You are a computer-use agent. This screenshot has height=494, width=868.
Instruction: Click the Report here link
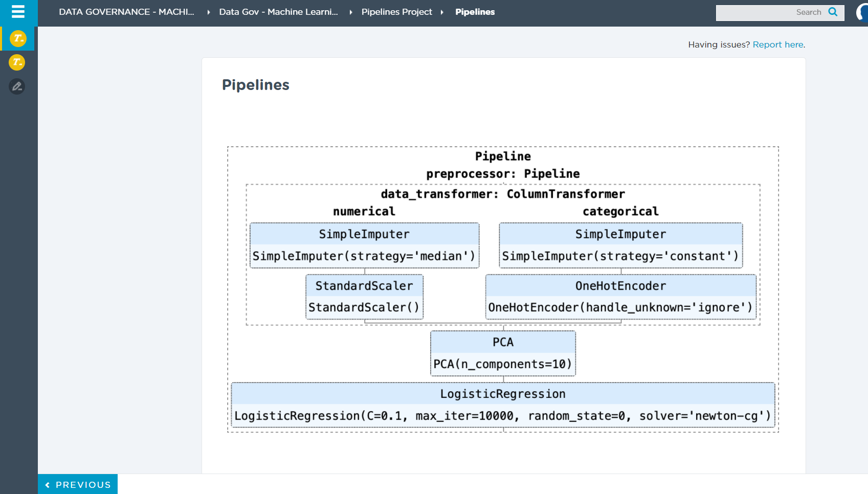click(x=777, y=44)
